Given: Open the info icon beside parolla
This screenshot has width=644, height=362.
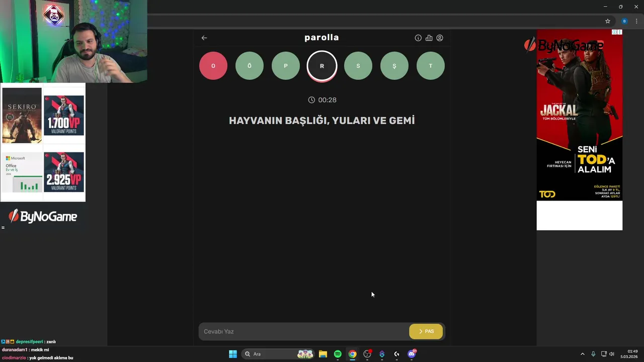Looking at the screenshot, I should pos(418,38).
